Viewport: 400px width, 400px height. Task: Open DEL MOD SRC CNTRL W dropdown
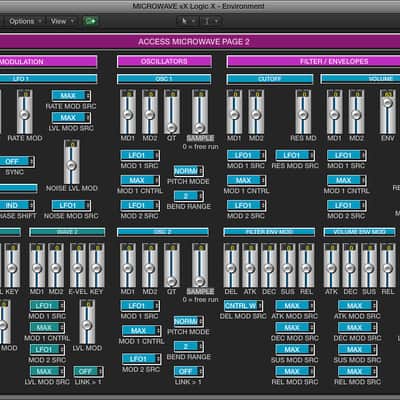(x=243, y=306)
